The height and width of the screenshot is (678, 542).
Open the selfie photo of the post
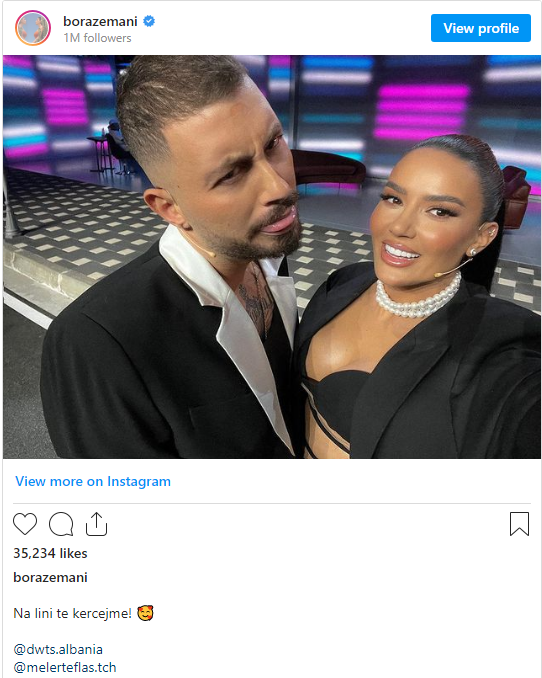click(272, 257)
